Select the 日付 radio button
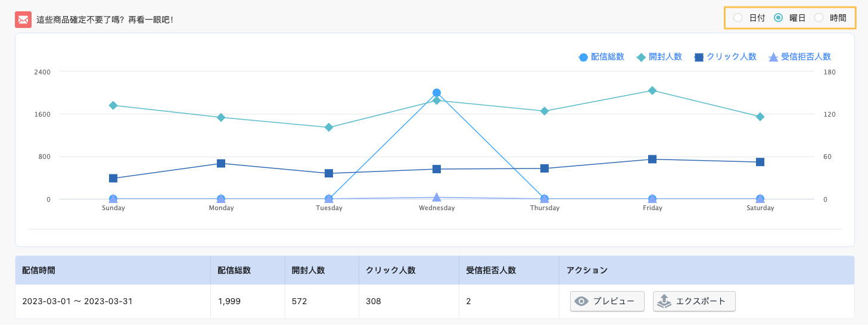The height and width of the screenshot is (325, 868). pos(738,18)
